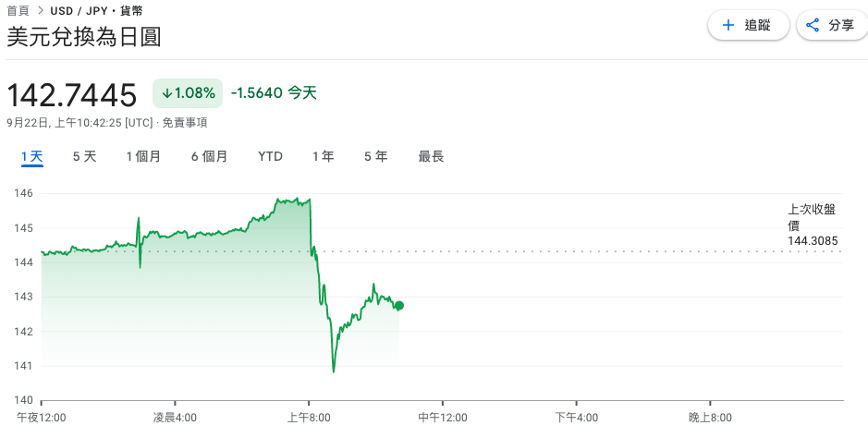The width and height of the screenshot is (868, 438).
Task: Click the chart peak near 上午8:00
Action: [x=299, y=199]
